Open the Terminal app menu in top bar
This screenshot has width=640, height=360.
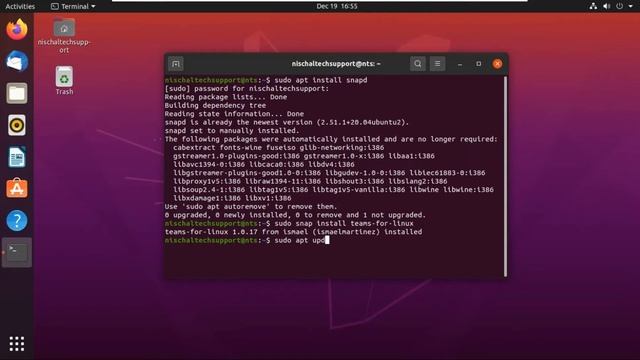point(73,6)
